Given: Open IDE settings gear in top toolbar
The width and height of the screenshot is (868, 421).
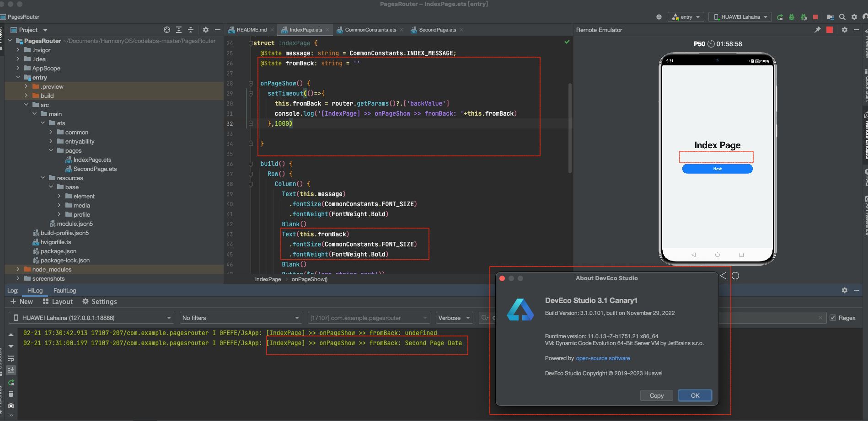Looking at the screenshot, I should tap(854, 17).
